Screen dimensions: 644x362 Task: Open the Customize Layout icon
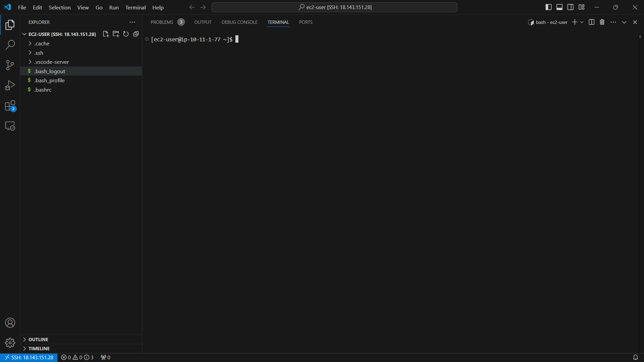click(582, 7)
